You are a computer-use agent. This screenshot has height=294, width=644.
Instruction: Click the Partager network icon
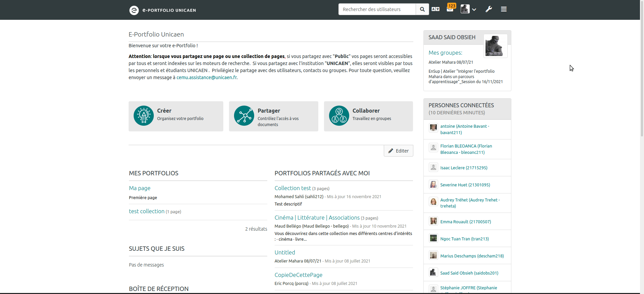244,116
